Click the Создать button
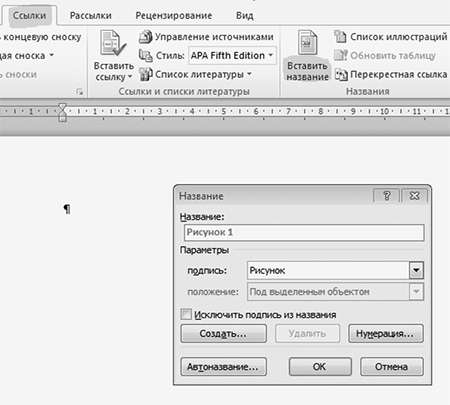 223,334
